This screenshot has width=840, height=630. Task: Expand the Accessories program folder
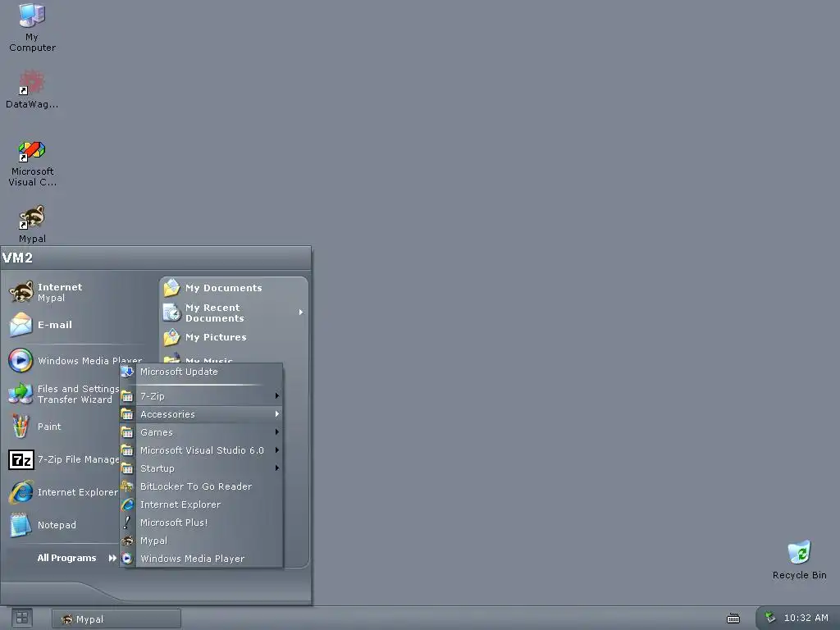click(201, 414)
